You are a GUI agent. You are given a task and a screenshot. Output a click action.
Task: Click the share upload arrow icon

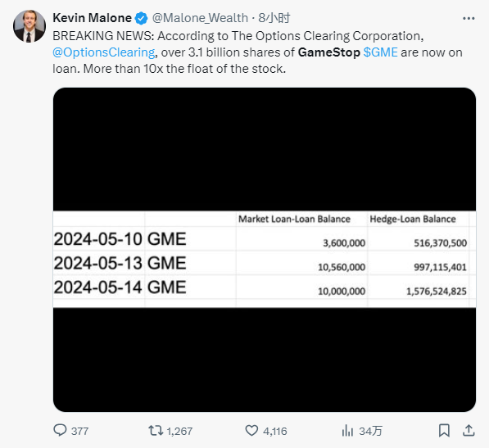469,431
